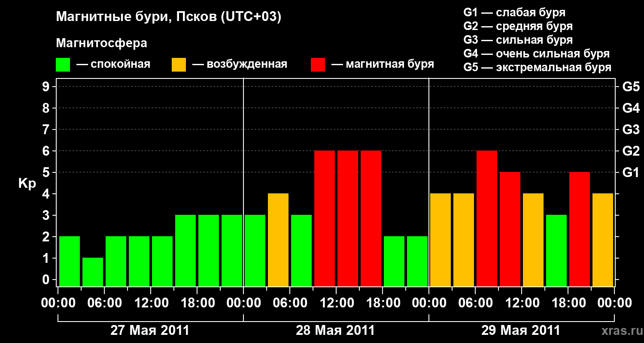Click the 28 May 09:00–12:00 red bar
The height and width of the screenshot is (343, 644).
pos(325,218)
